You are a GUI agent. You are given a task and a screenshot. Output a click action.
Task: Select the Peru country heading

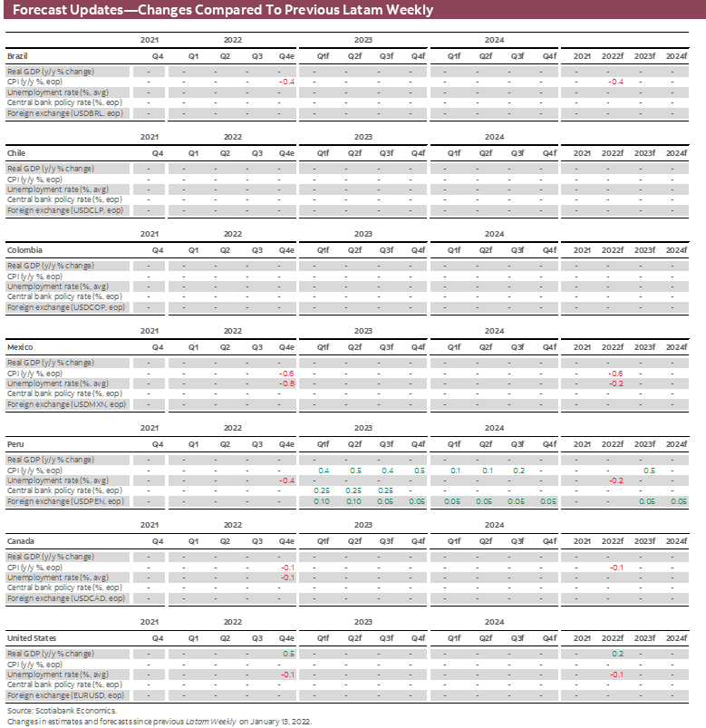pos(15,444)
